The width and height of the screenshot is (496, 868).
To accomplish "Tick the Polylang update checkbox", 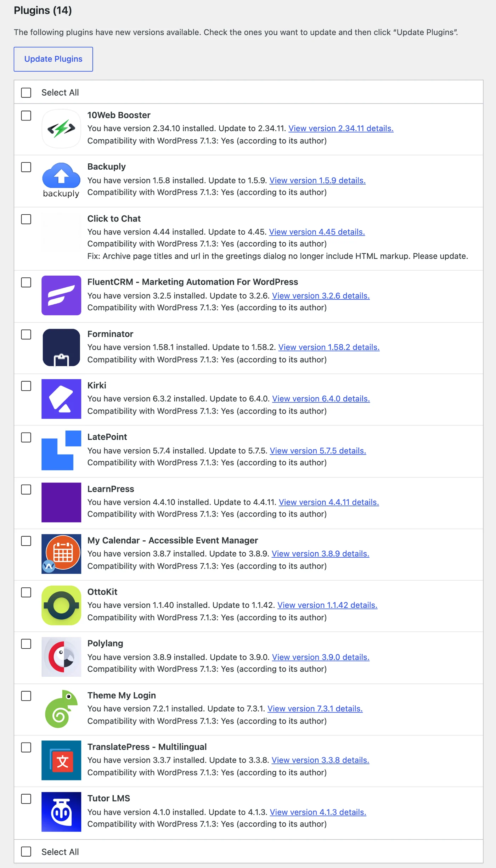I will point(26,644).
